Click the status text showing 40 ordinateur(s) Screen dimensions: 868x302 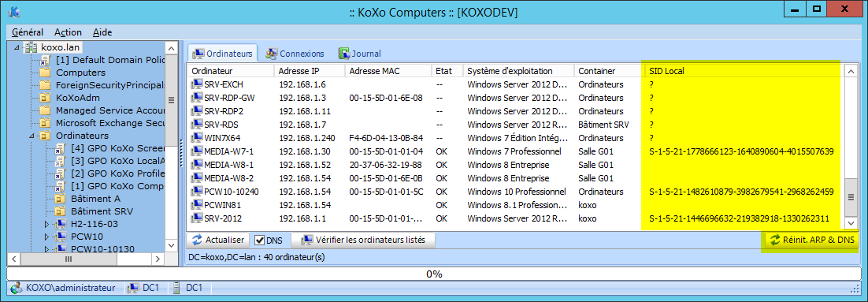click(x=257, y=258)
